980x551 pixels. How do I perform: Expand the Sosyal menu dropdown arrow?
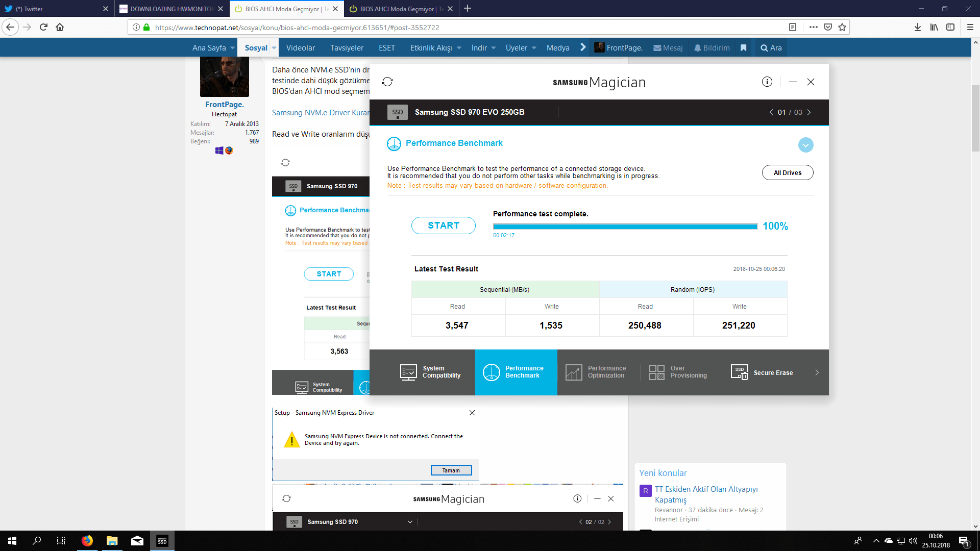(x=274, y=48)
